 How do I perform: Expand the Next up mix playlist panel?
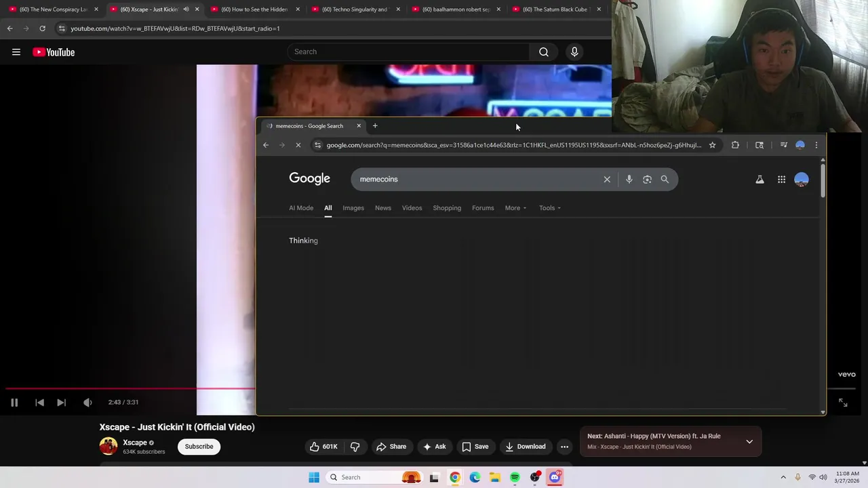coord(749,442)
